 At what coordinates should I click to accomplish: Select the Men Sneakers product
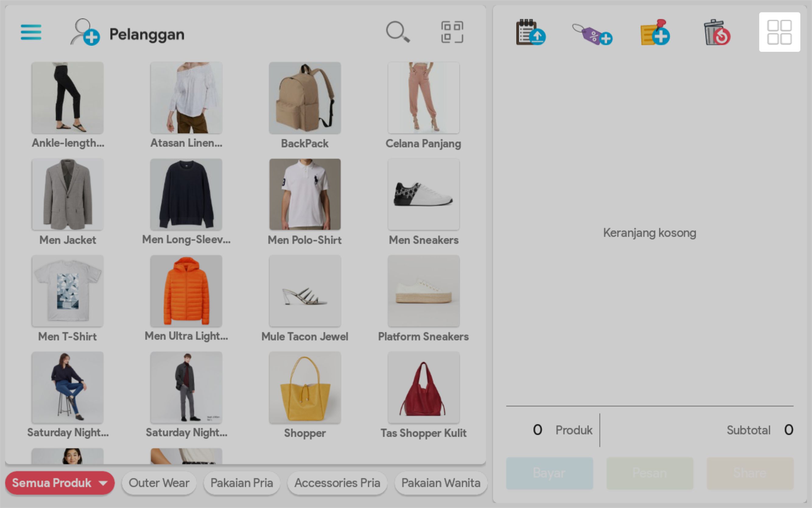(423, 194)
